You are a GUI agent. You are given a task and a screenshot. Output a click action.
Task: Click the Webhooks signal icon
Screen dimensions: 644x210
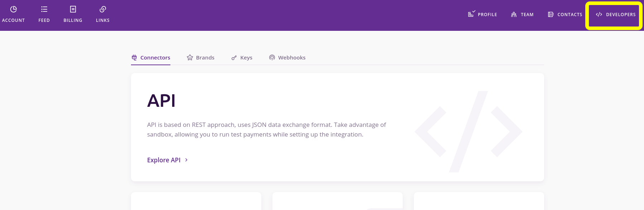pos(272,57)
